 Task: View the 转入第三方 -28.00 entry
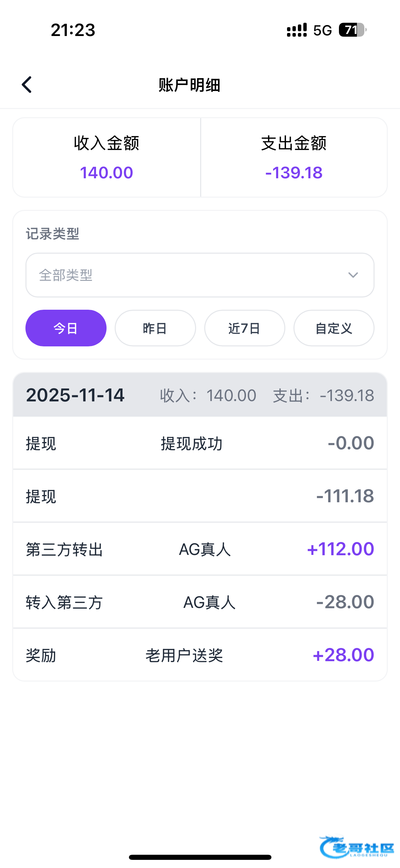(x=200, y=602)
